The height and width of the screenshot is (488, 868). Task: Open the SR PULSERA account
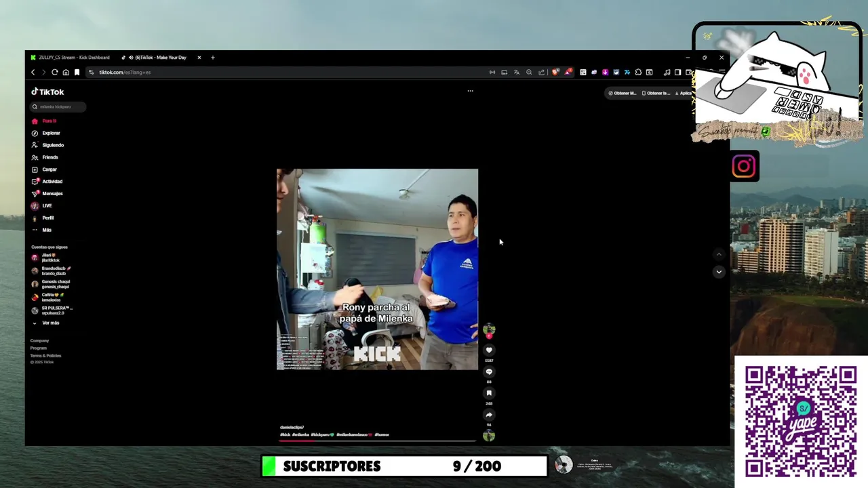tap(53, 310)
